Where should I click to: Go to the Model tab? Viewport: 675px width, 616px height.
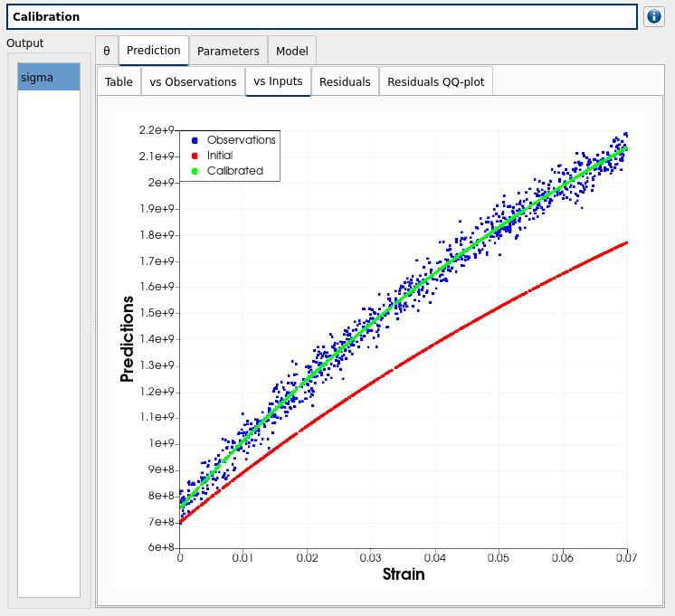coord(291,51)
